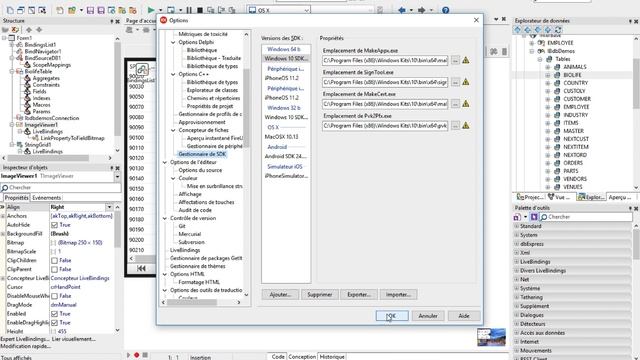Image resolution: width=640 pixels, height=360 pixels.
Task: Click the warning icon beside the MakeCert.exe path
Action: tap(465, 104)
